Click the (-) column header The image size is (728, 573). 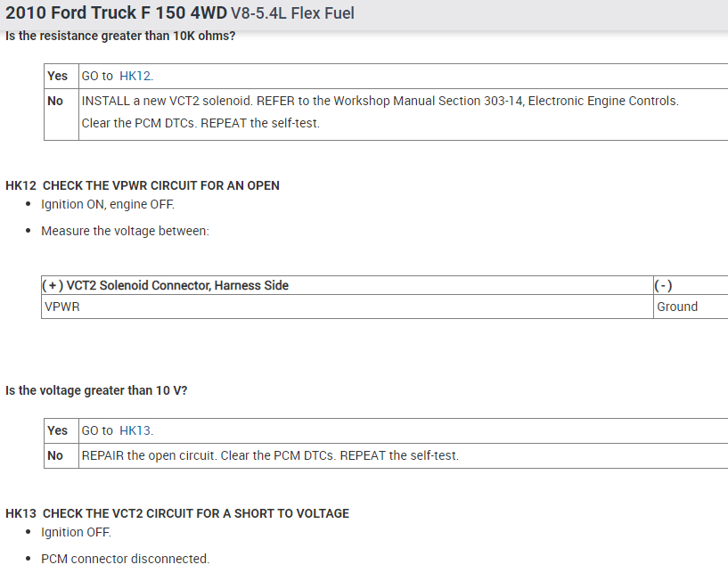663,285
